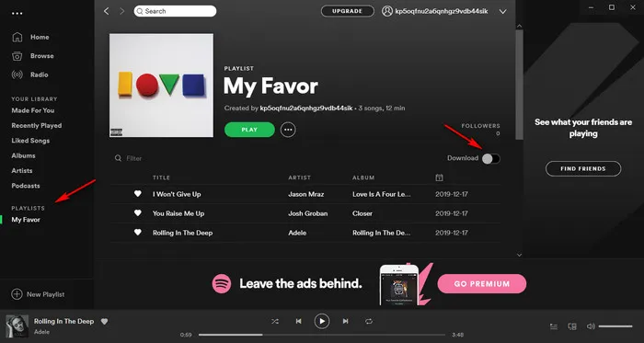Viewport: 644px width, 343px height.
Task: Select Rolling In The Deep in the list
Action: tap(183, 233)
